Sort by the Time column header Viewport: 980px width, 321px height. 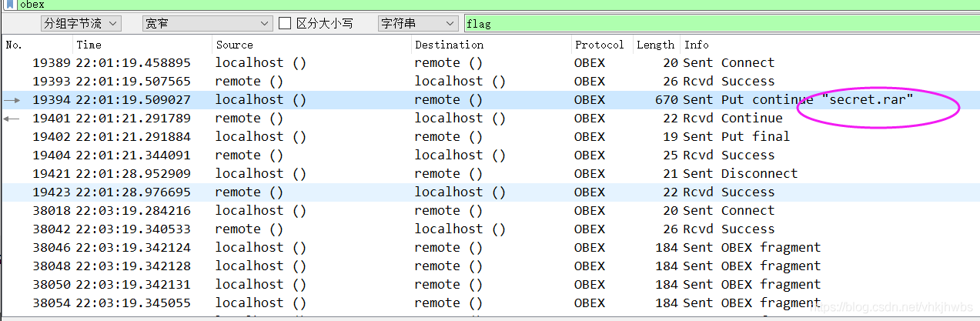tap(142, 45)
